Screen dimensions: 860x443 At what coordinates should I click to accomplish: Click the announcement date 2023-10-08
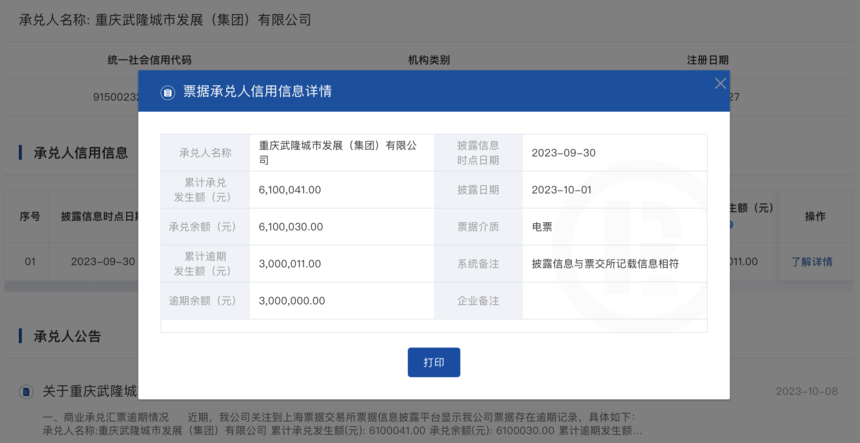807,391
